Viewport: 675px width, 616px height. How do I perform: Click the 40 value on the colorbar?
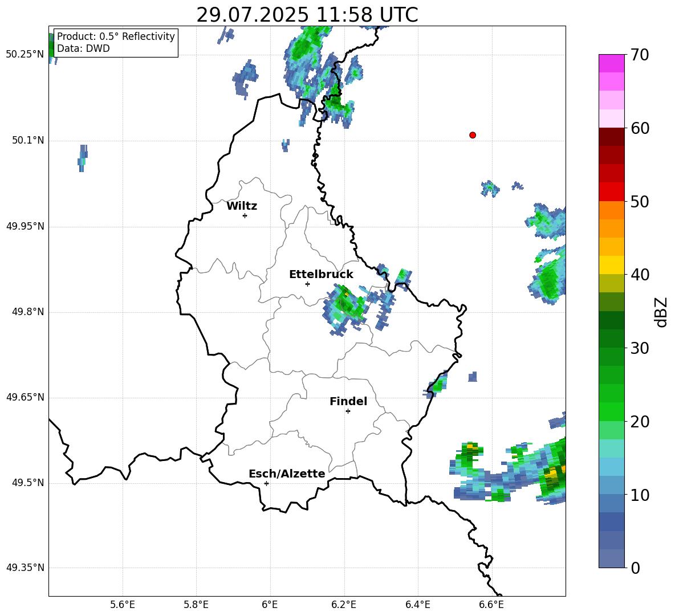click(x=640, y=275)
